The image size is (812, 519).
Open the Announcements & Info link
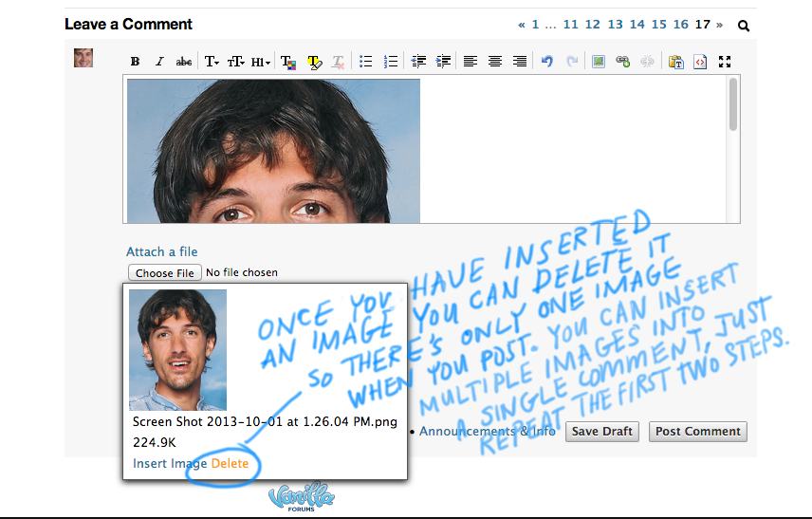coord(487,431)
